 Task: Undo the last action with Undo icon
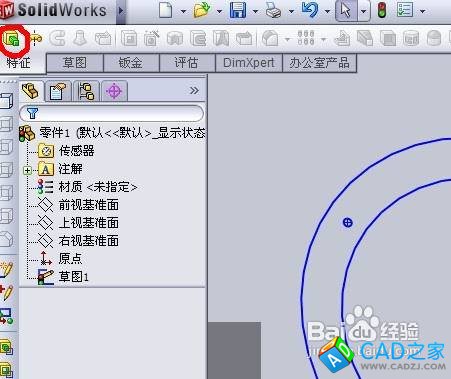pos(310,10)
